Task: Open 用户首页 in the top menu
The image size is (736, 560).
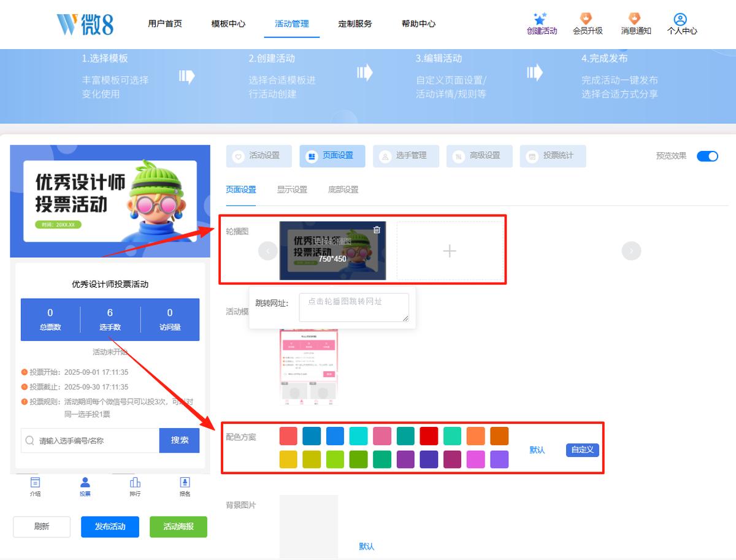Action: click(x=165, y=24)
